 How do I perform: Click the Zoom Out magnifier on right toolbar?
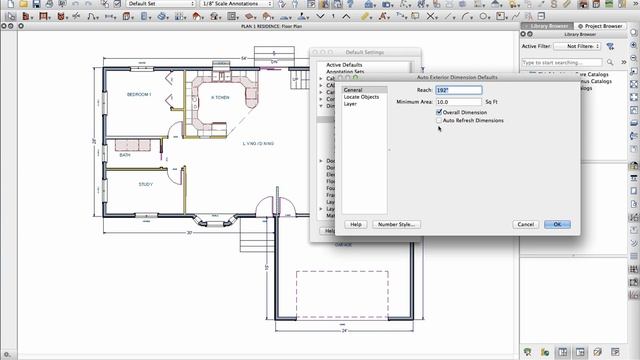tap(634, 58)
